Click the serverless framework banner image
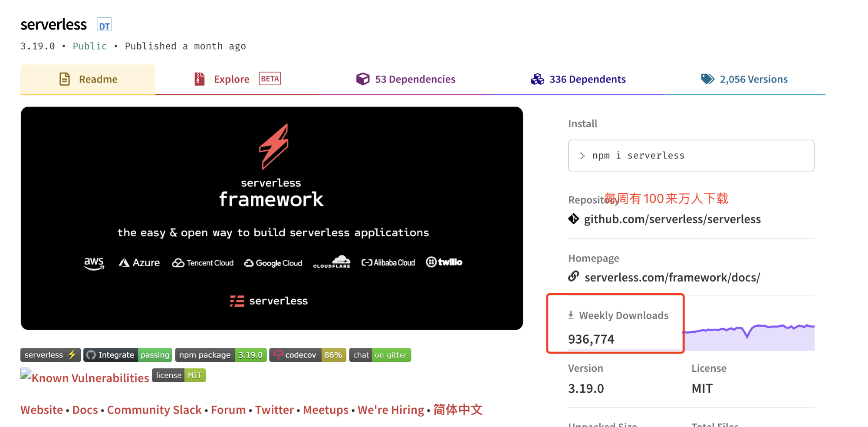 (272, 218)
